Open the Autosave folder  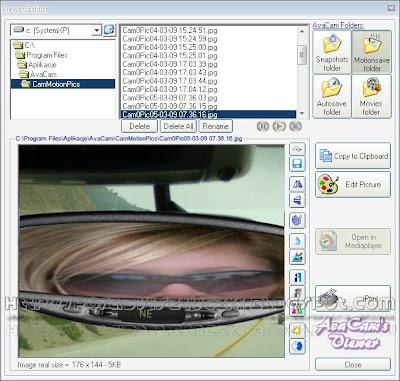pyautogui.click(x=332, y=96)
